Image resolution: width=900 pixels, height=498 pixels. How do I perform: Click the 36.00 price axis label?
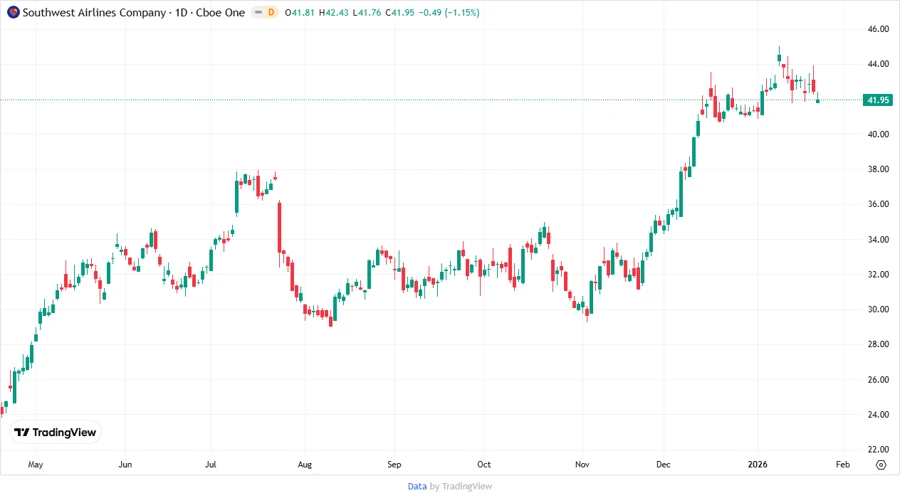[878, 204]
